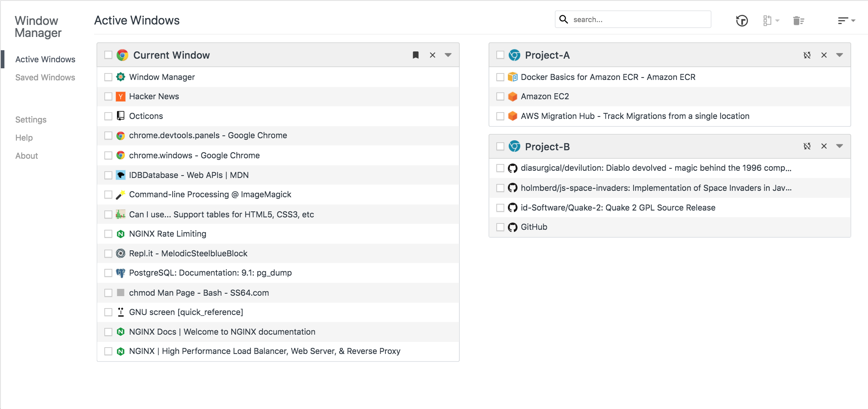Click the restore history icon in toolbar
Viewport: 868px width, 409px height.
742,20
